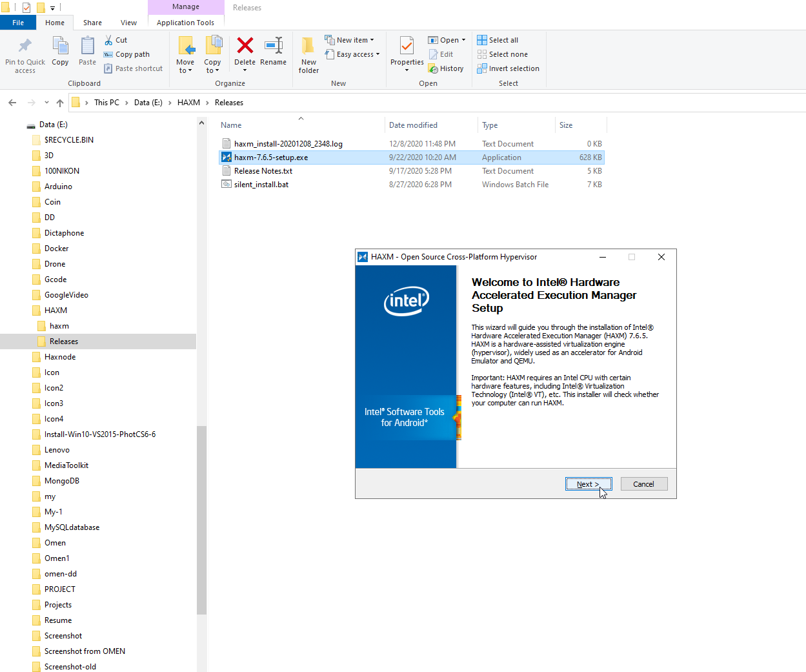Click the Select none icon
The height and width of the screenshot is (672, 806).
[x=482, y=54]
